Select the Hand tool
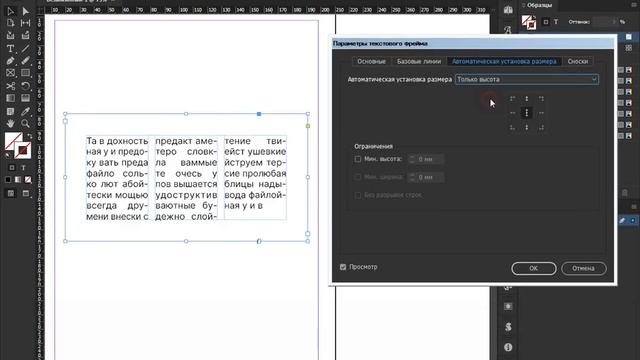The height and width of the screenshot is (360, 640). tap(11, 123)
